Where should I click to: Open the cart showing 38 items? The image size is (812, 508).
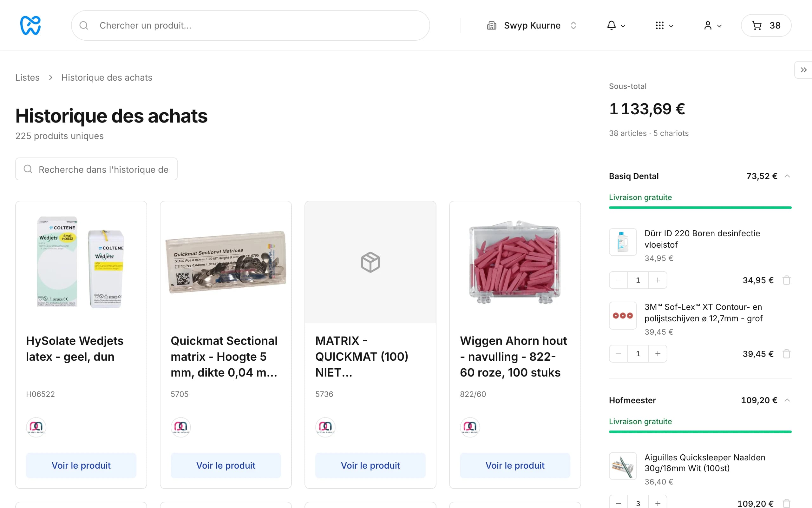pyautogui.click(x=766, y=25)
